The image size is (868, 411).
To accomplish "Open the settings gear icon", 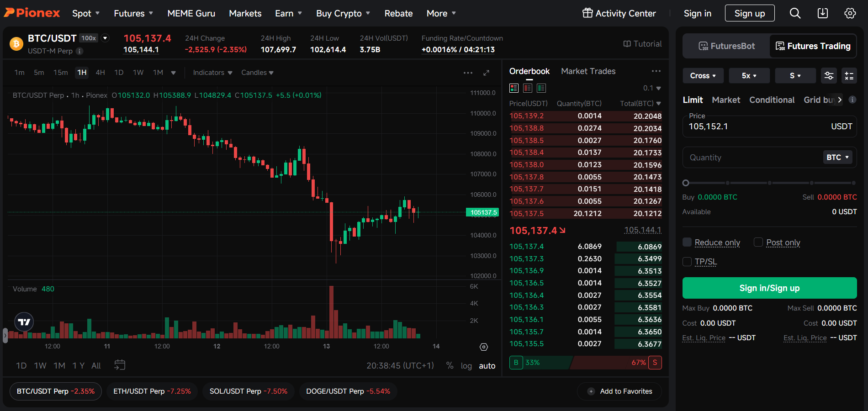I will 850,13.
